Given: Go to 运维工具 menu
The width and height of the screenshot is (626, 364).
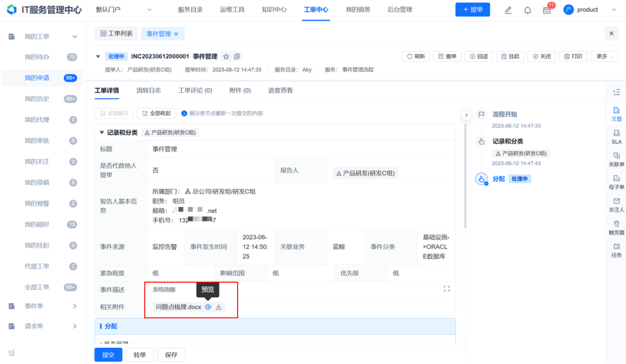Looking at the screenshot, I should (x=232, y=10).
